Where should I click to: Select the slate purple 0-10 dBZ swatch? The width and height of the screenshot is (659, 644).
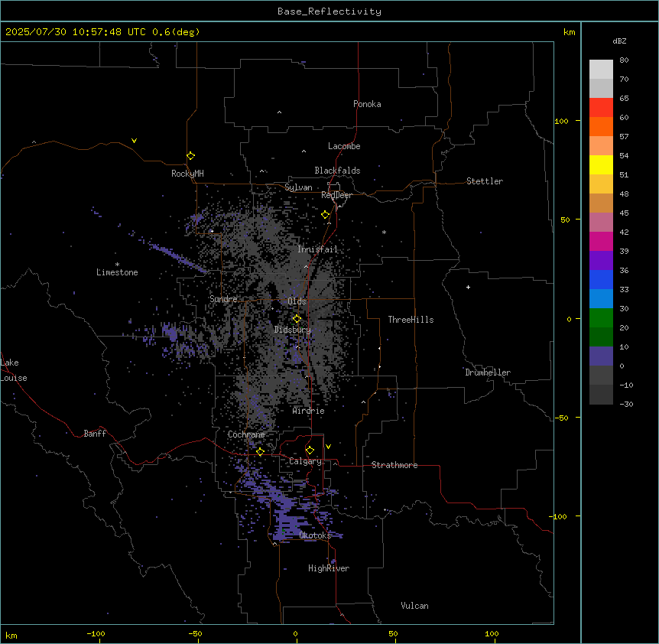[601, 356]
